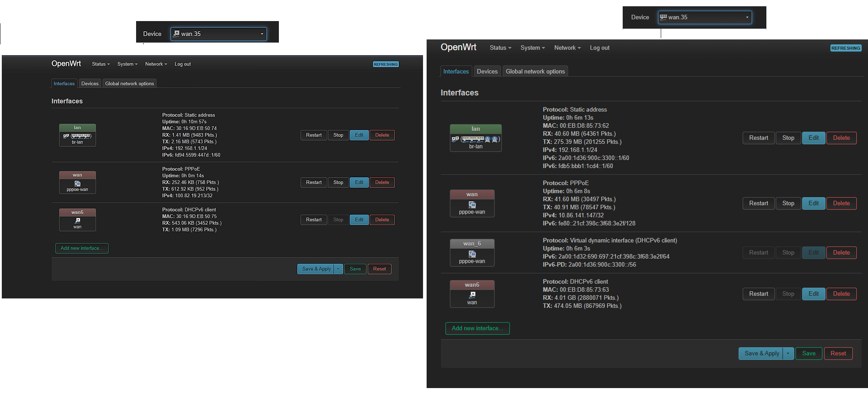Delete the wan_6 interface

coord(841,253)
